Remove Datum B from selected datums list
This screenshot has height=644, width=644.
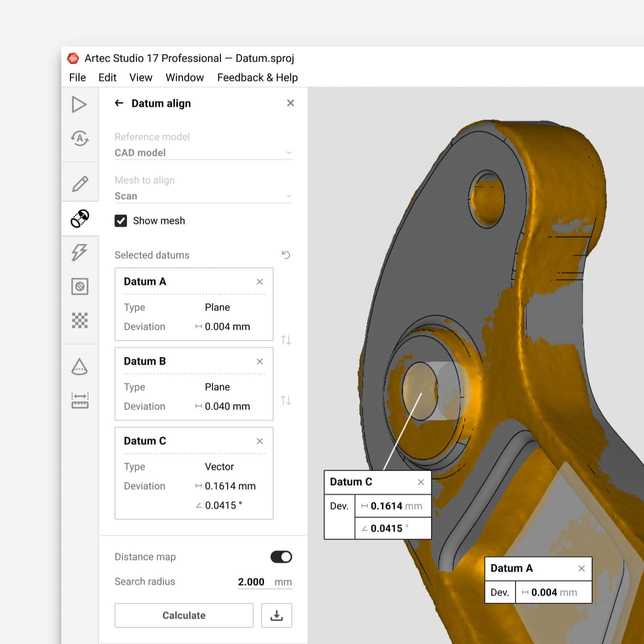pyautogui.click(x=260, y=361)
